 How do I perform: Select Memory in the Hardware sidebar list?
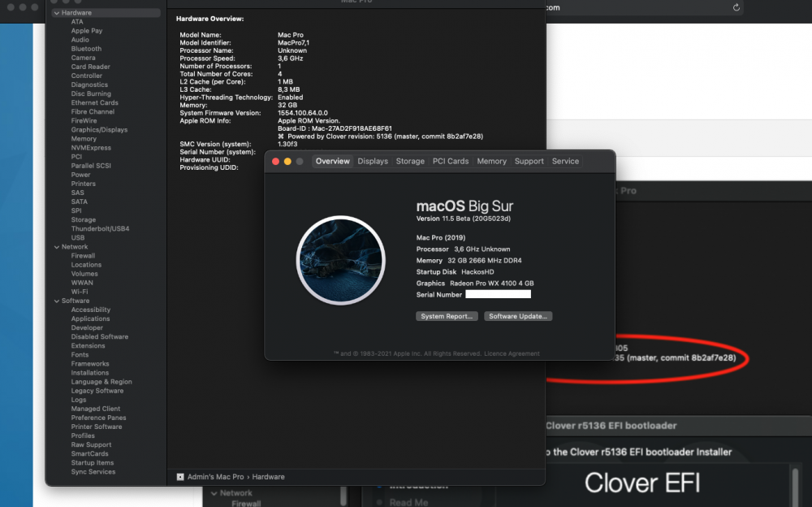(x=84, y=138)
